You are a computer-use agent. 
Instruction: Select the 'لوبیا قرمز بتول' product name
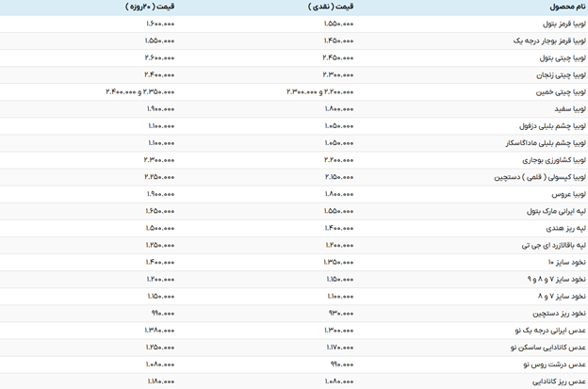click(563, 24)
